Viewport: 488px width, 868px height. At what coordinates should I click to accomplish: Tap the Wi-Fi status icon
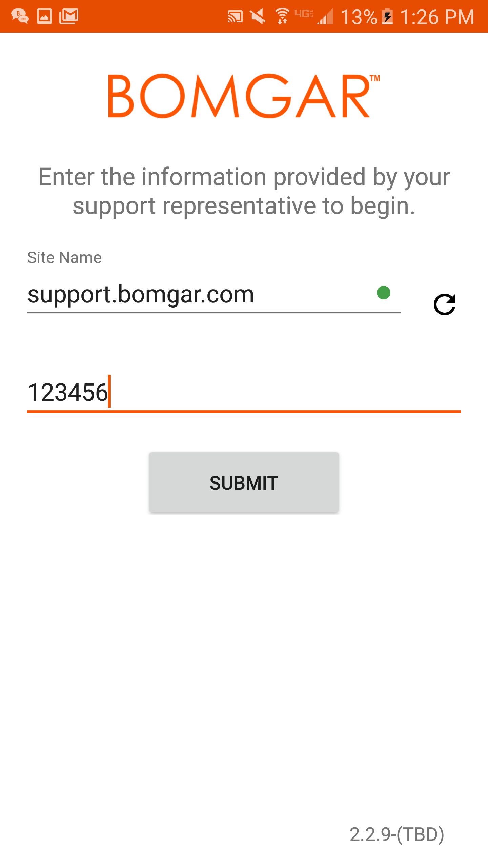282,16
